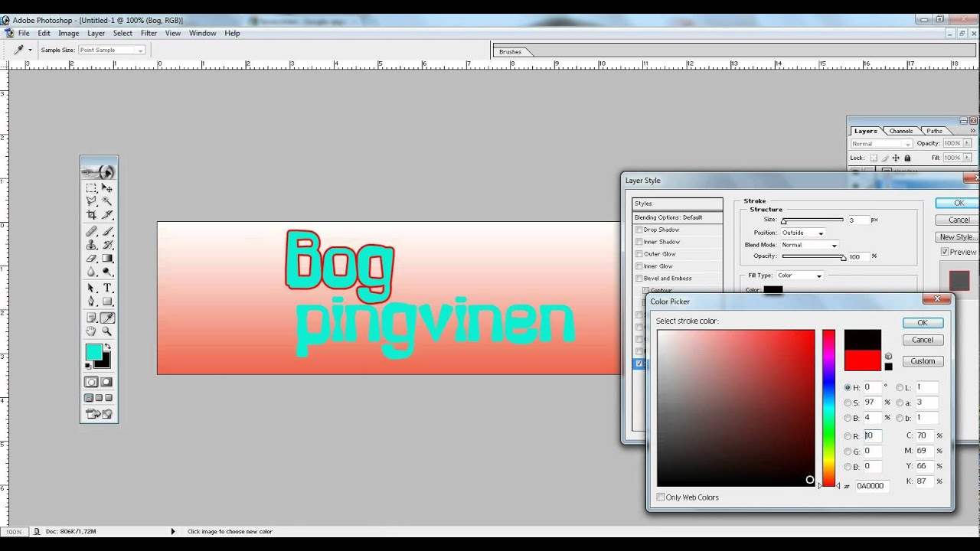Select the L lightness radio button
This screenshot has height=551, width=980.
[900, 388]
